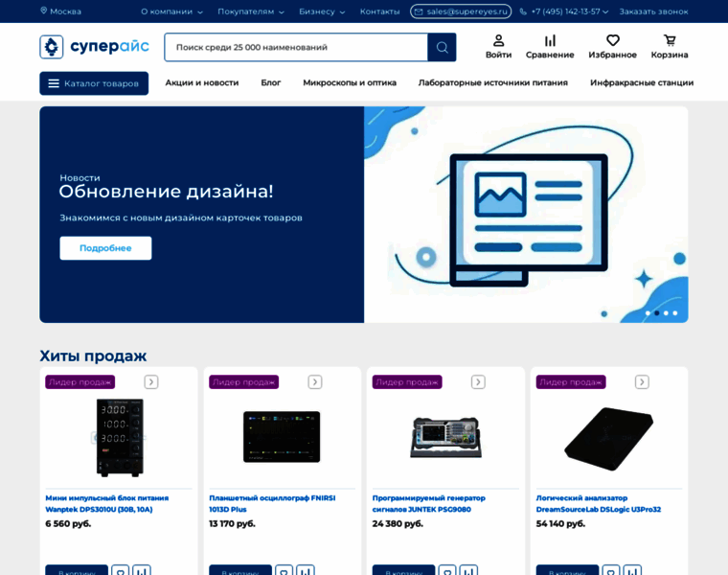728x575 pixels.
Task: Open the Сравнение comparison icon
Action: click(550, 40)
